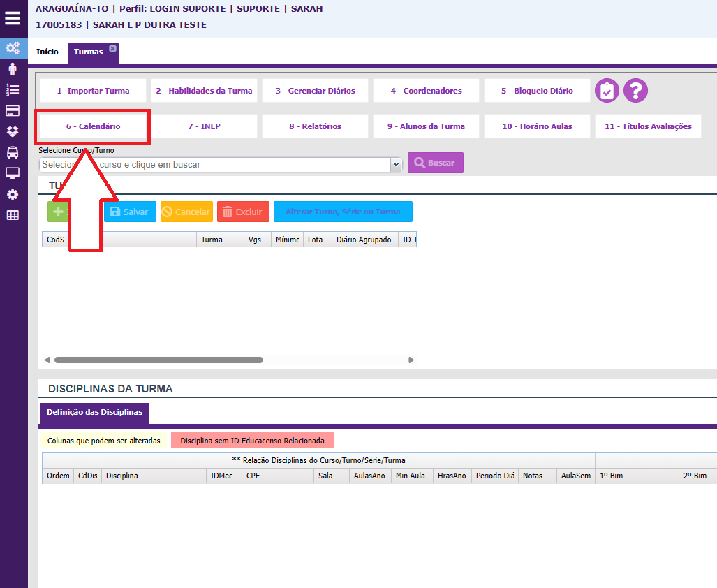Viewport: 717px width, 588px height.
Task: Open help via question mark icon
Action: tap(635, 91)
